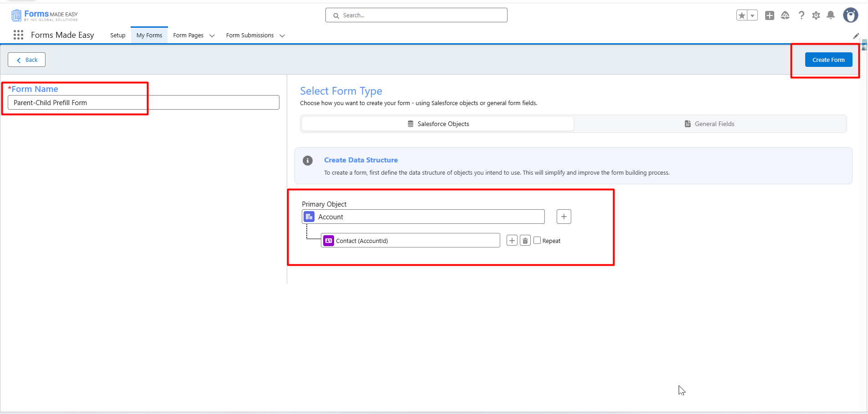Viewport: 868px width, 414px height.
Task: Click the Contact object icon
Action: 329,240
